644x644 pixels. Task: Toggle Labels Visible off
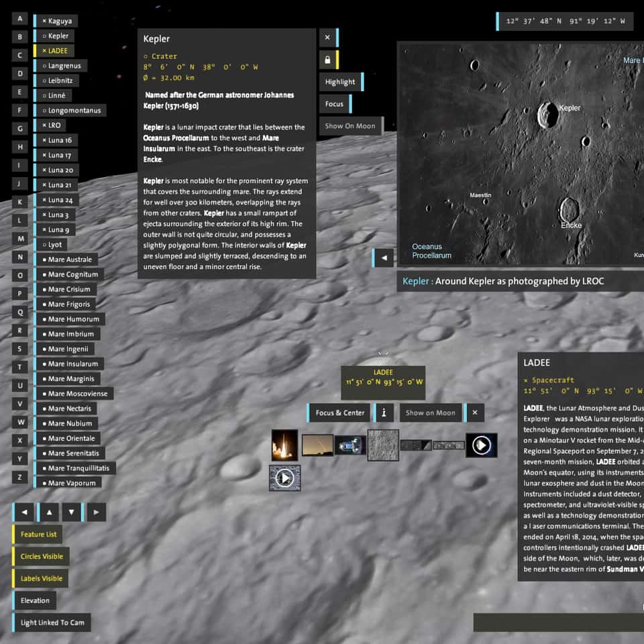(x=42, y=578)
